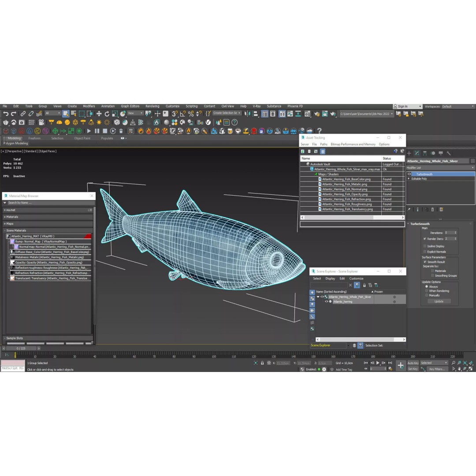This screenshot has height=476, width=476.
Task: Switch to the Freeform ribbon tab
Action: coord(34,138)
